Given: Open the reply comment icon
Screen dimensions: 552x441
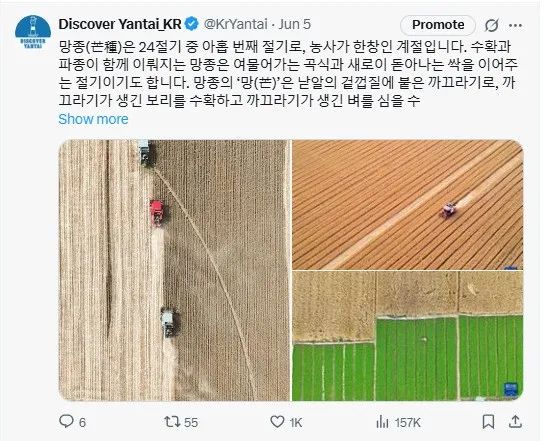Looking at the screenshot, I should pos(66,421).
